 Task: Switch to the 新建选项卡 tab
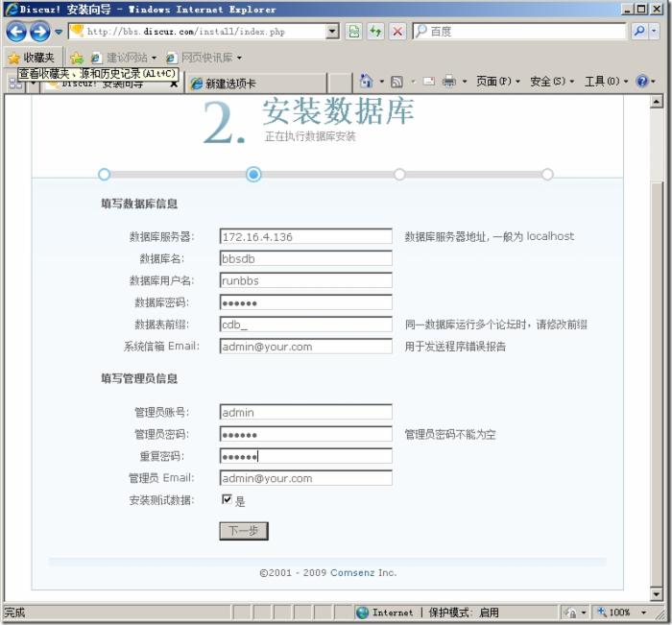(257, 84)
